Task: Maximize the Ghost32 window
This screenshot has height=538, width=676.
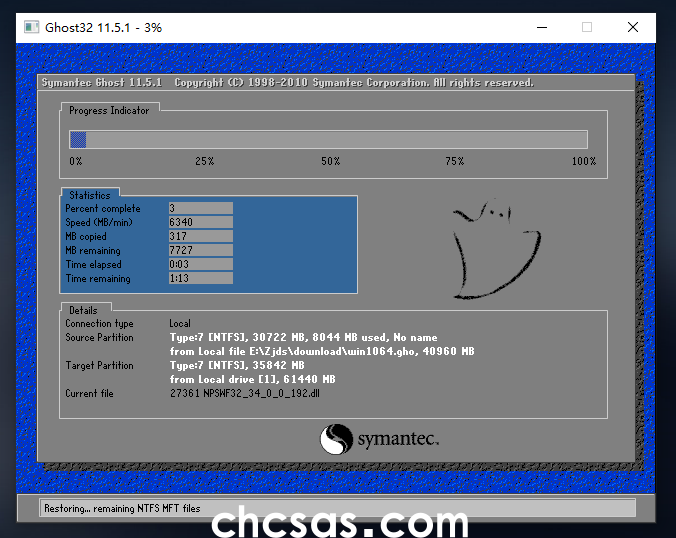Action: (587, 27)
